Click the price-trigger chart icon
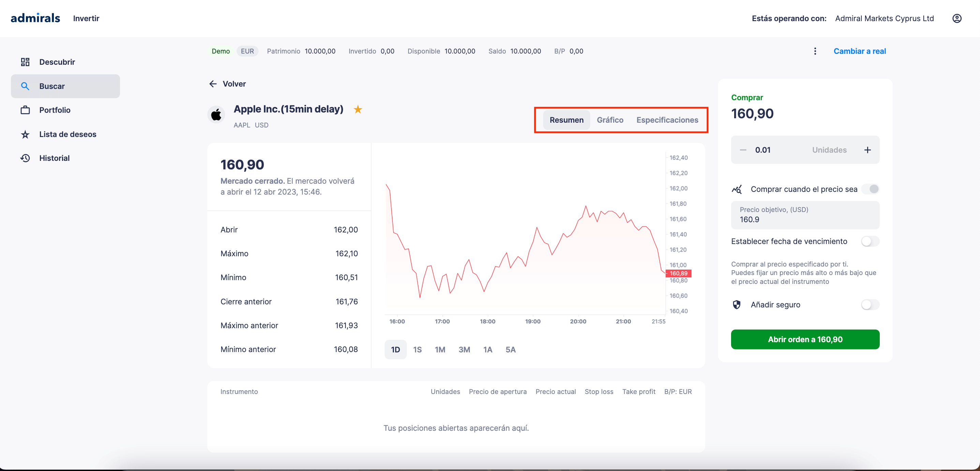 tap(737, 189)
